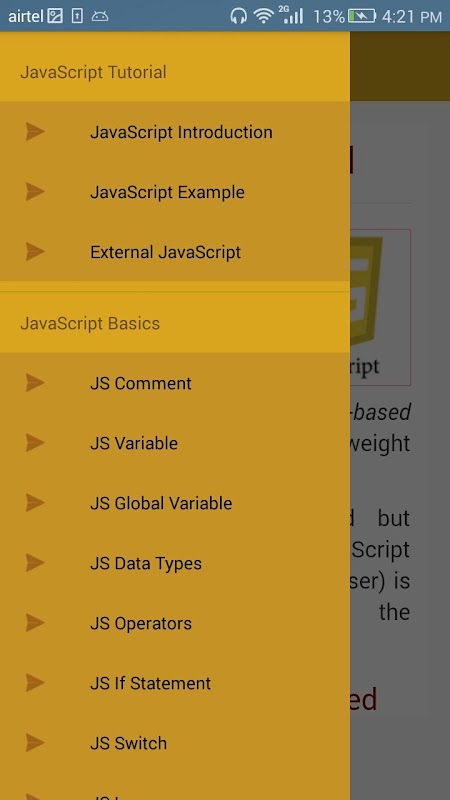Open the JS Data Types topic

pyautogui.click(x=175, y=563)
